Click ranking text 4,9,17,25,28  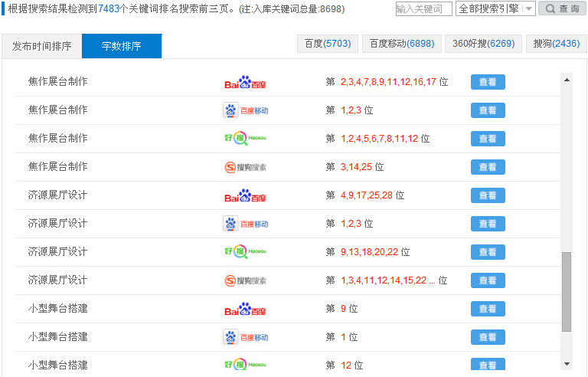[x=367, y=195]
